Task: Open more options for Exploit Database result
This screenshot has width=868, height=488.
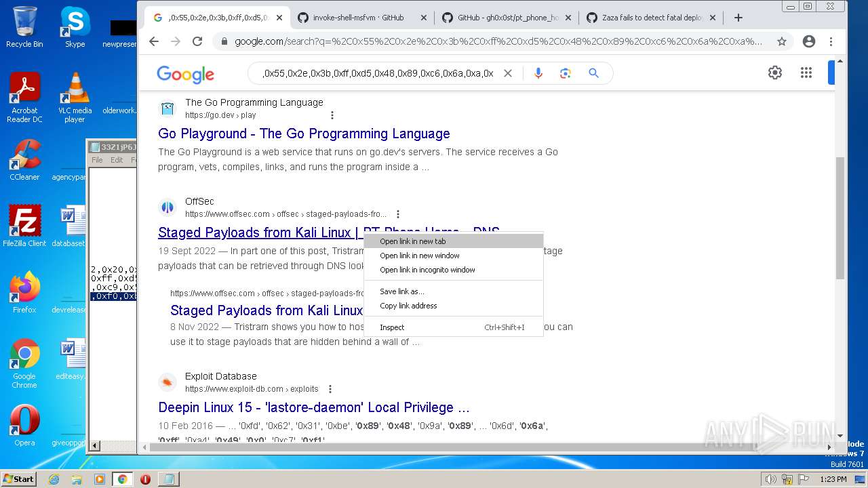Action: 330,389
